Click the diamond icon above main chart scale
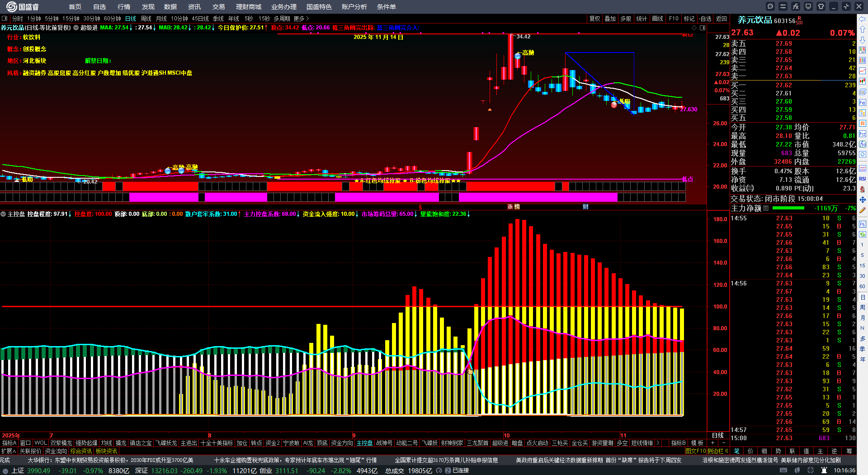The width and height of the screenshot is (868, 475). (694, 28)
